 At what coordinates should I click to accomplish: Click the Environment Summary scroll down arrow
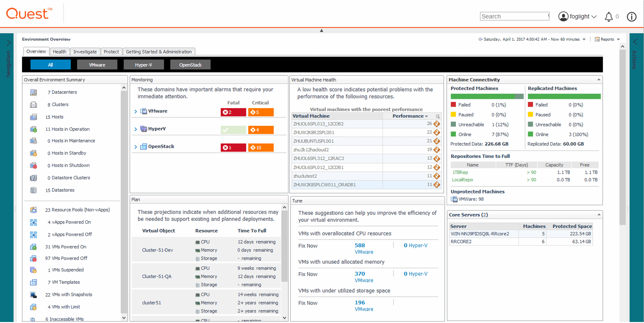(124, 317)
